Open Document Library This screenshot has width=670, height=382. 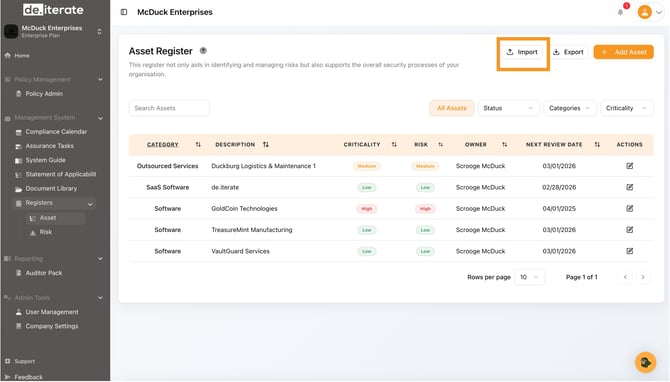pyautogui.click(x=46, y=188)
